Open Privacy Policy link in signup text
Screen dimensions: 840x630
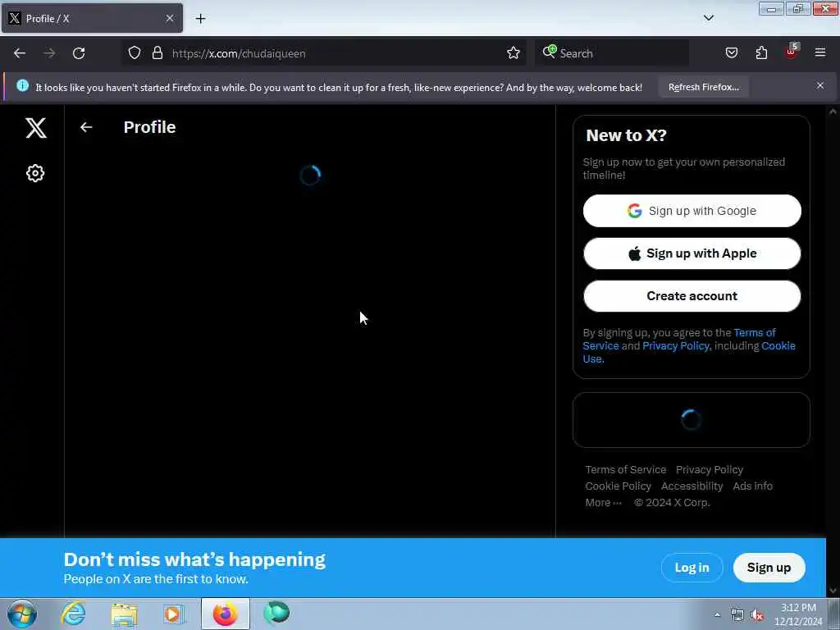(676, 345)
